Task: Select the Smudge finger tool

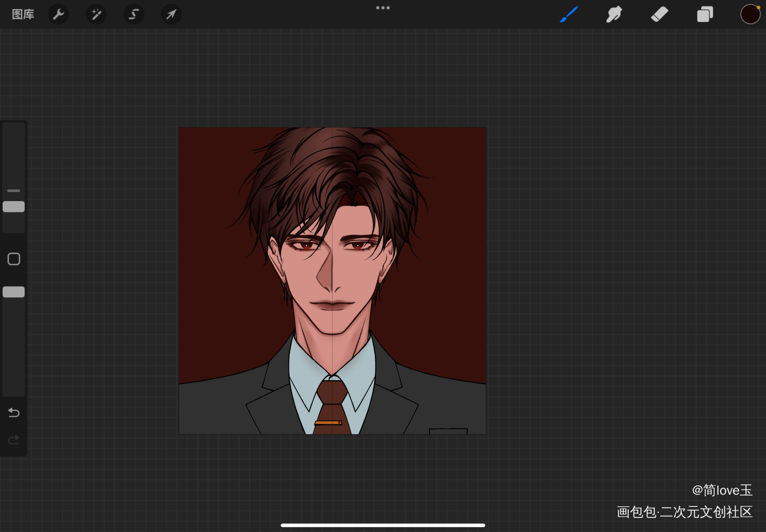Action: pos(614,14)
